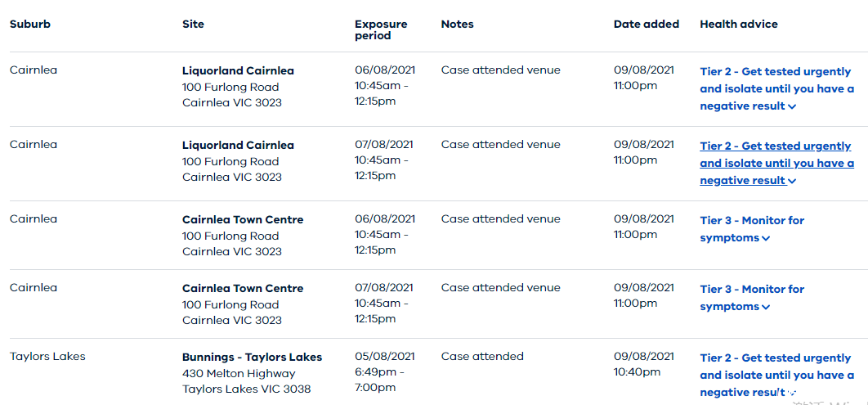The width and height of the screenshot is (868, 405).
Task: Open Tier 2 advice for Bunnings Taylors Lakes
Action: pos(776,375)
